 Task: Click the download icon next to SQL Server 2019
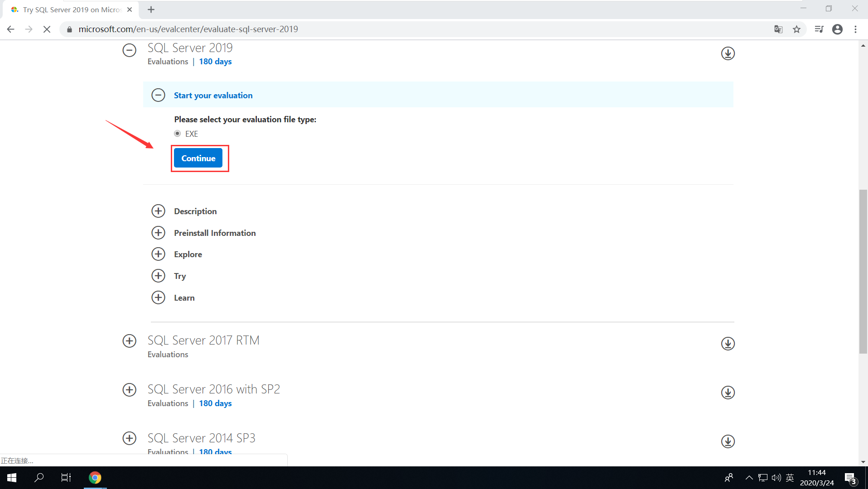tap(728, 53)
